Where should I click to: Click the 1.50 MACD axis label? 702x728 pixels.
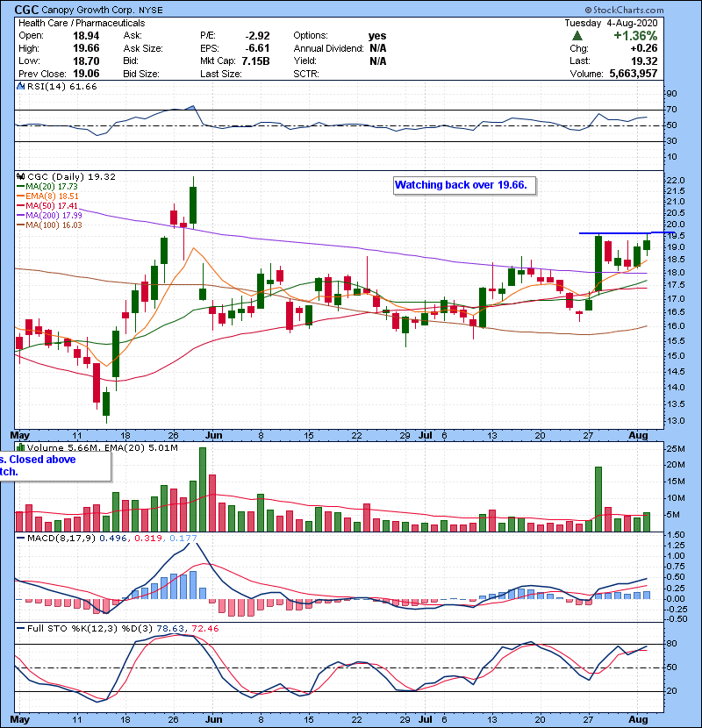point(676,535)
